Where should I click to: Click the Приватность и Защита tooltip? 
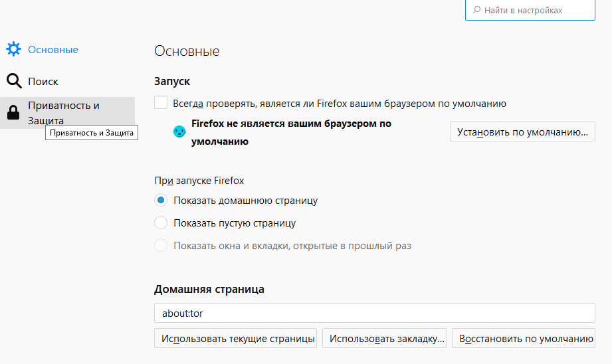point(91,133)
